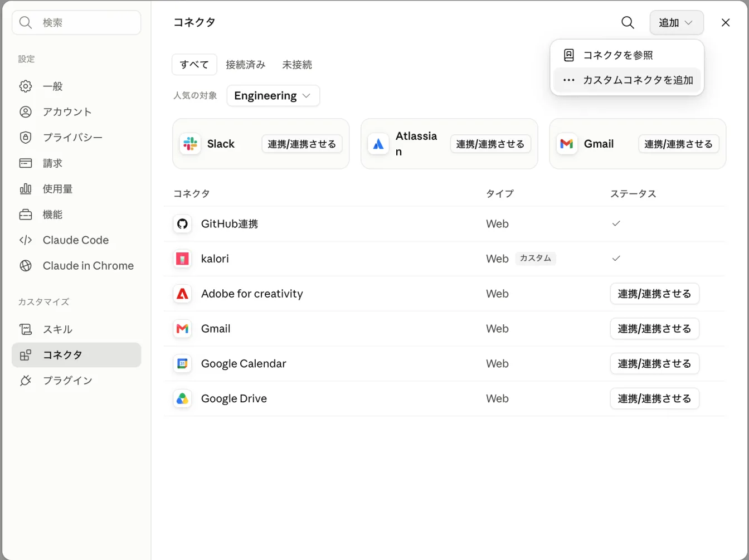Click the Slack logo in the popular card

pyautogui.click(x=190, y=144)
